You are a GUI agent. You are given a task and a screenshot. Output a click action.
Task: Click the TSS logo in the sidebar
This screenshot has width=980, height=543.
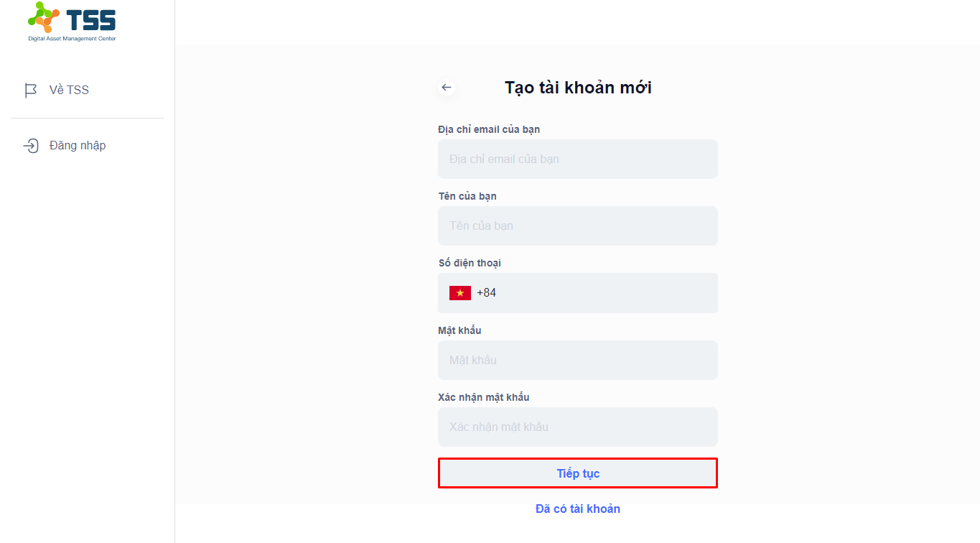click(72, 22)
